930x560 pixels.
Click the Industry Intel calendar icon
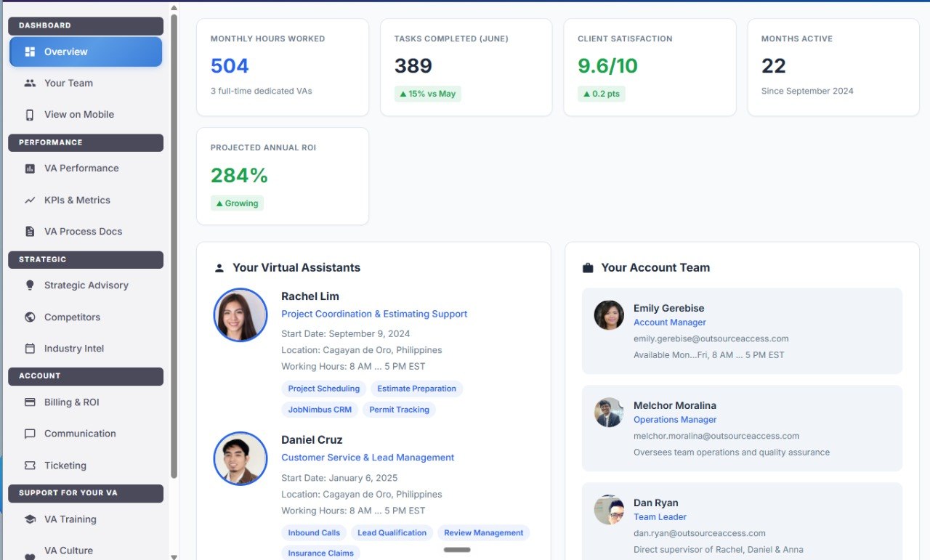click(x=30, y=349)
